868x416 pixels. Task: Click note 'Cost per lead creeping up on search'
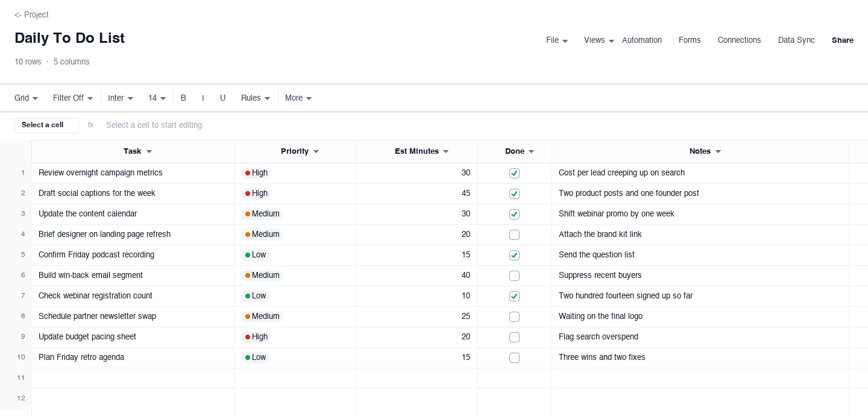[700, 173]
